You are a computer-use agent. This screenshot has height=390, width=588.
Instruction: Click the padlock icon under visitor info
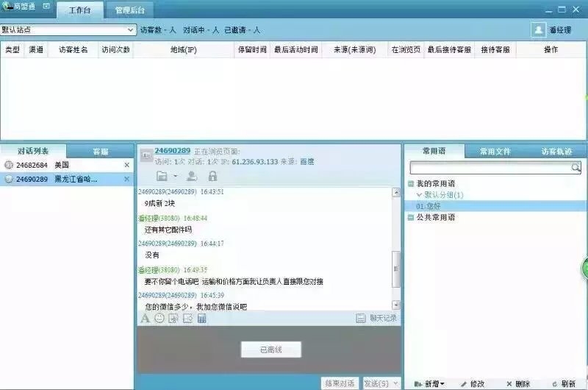tap(212, 177)
